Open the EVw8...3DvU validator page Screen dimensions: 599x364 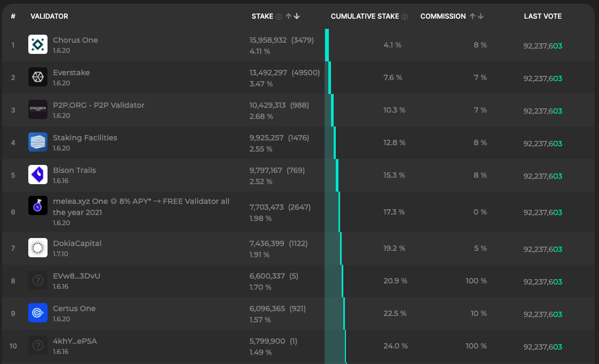click(x=76, y=276)
